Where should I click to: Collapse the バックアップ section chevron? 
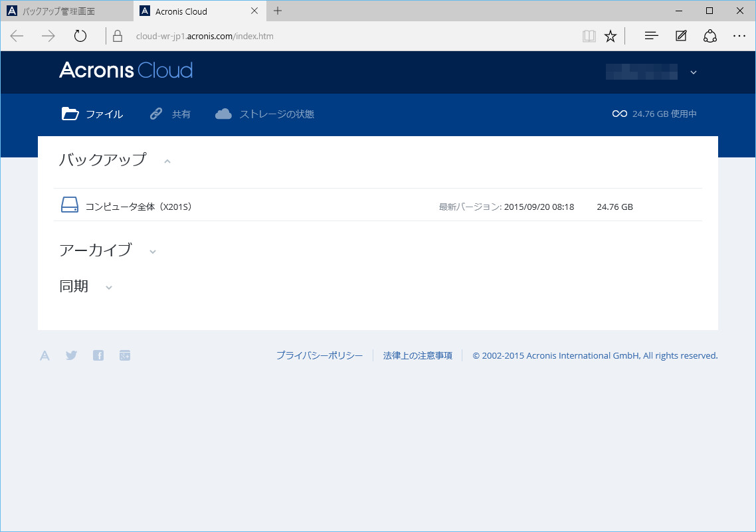(167, 161)
